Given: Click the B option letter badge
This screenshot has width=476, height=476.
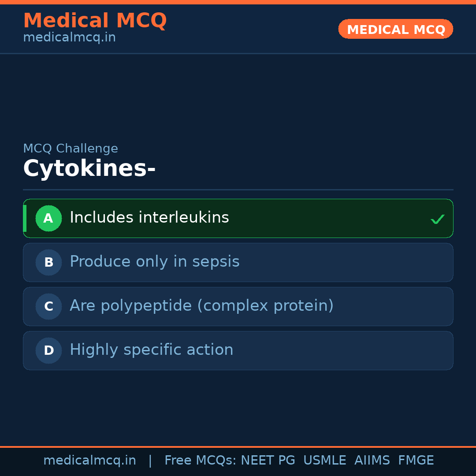Looking at the screenshot, I should 48,262.
